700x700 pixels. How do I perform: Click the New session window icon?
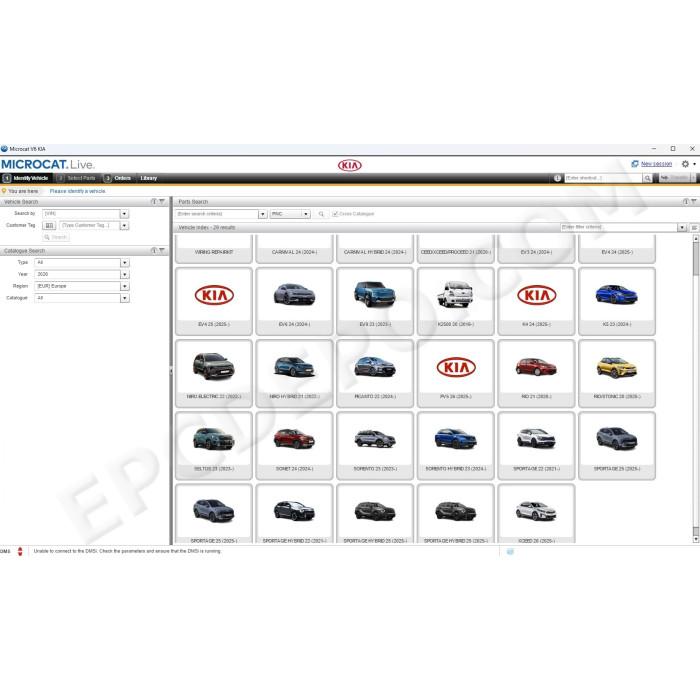634,164
